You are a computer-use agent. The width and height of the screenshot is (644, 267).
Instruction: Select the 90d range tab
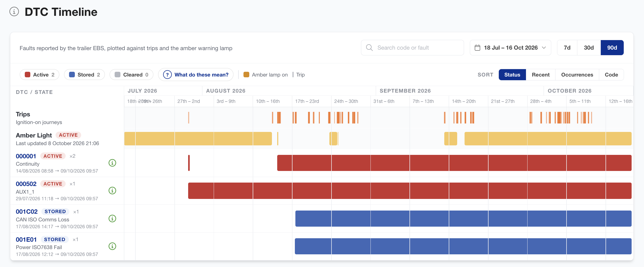coord(612,48)
